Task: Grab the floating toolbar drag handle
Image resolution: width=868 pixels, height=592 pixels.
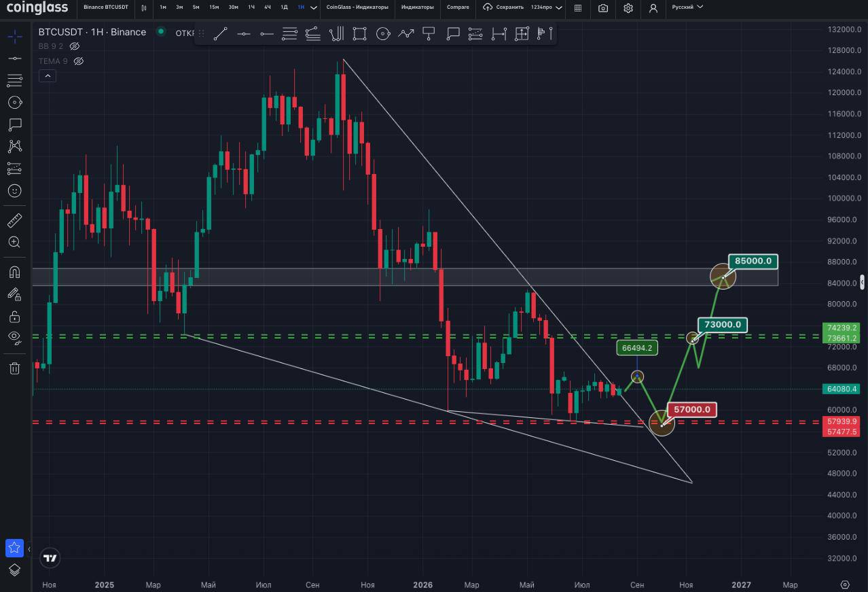Action: coord(201,34)
